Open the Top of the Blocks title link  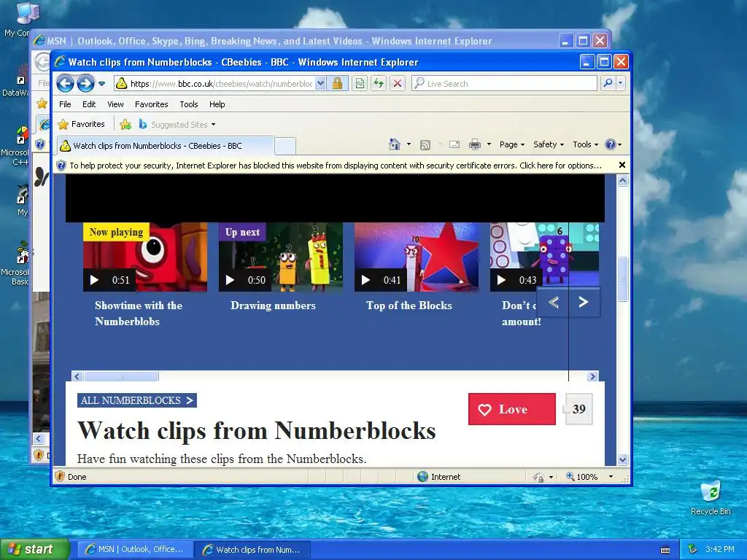[x=409, y=306]
